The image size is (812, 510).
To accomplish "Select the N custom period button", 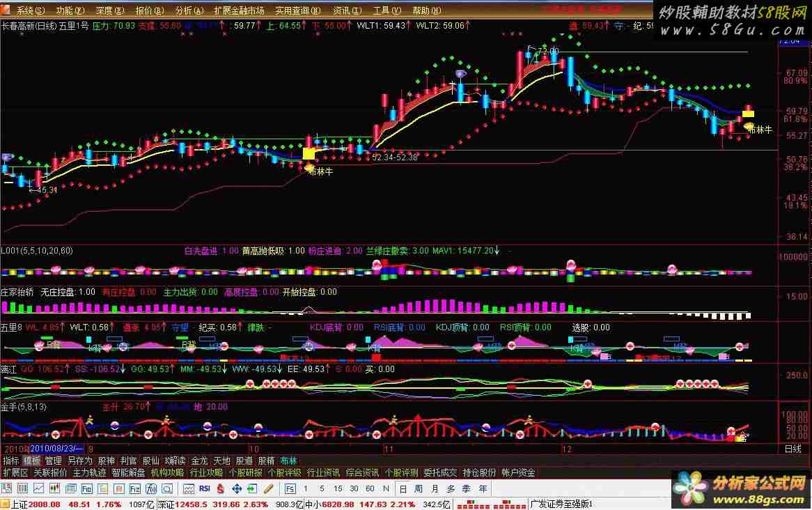I will pos(386,488).
